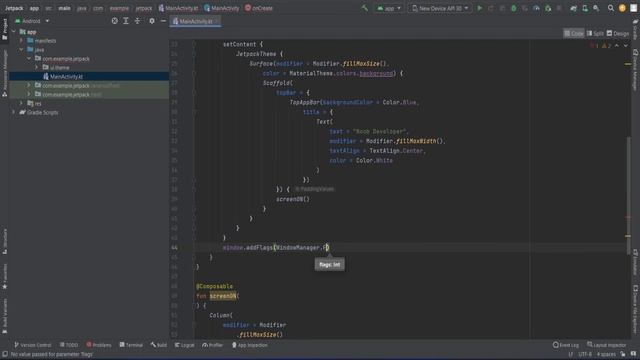Click the error count indicator in editor

594,46
